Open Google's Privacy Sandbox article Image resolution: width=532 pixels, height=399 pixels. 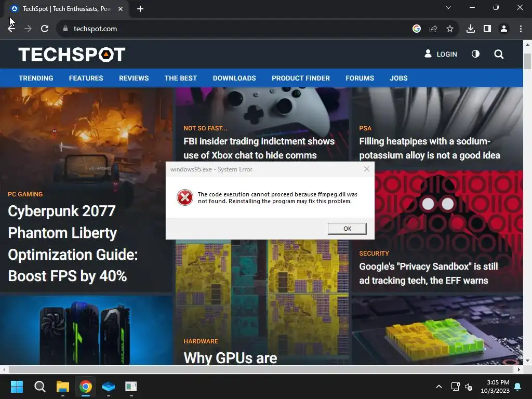[x=429, y=273]
